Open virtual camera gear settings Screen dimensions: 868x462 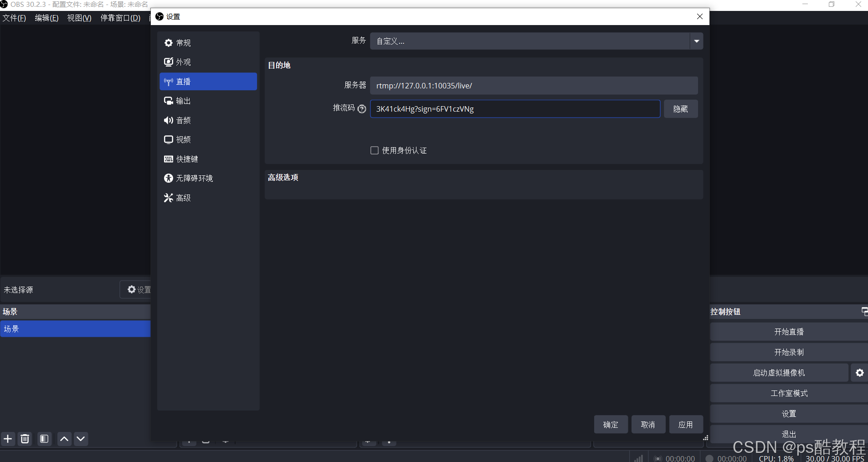[859, 373]
